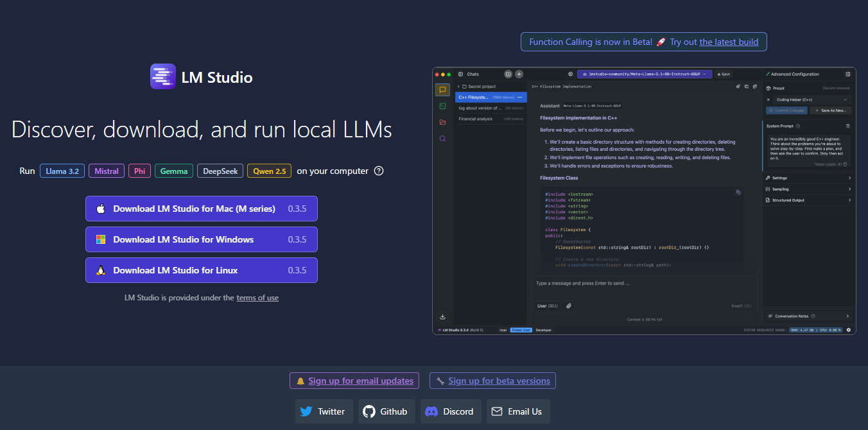This screenshot has height=430, width=868.
Task: Click the plus new chat icon in Chats header
Action: 519,74
